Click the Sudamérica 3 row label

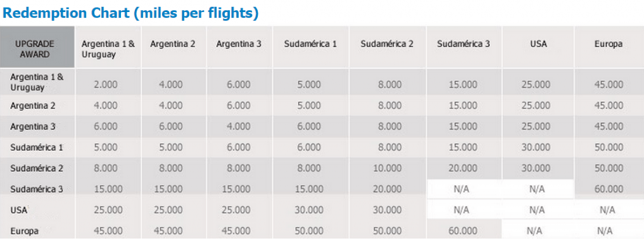37,189
